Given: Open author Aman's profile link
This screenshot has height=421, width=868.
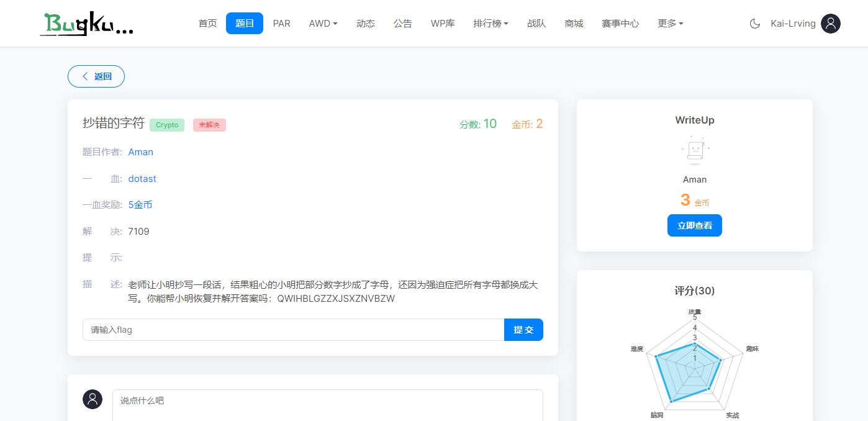Looking at the screenshot, I should click(x=140, y=152).
